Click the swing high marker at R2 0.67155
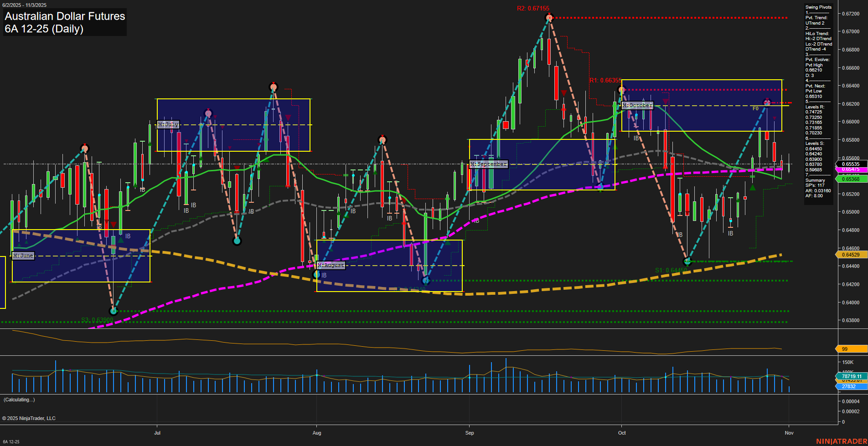The width and height of the screenshot is (868, 446). point(549,18)
